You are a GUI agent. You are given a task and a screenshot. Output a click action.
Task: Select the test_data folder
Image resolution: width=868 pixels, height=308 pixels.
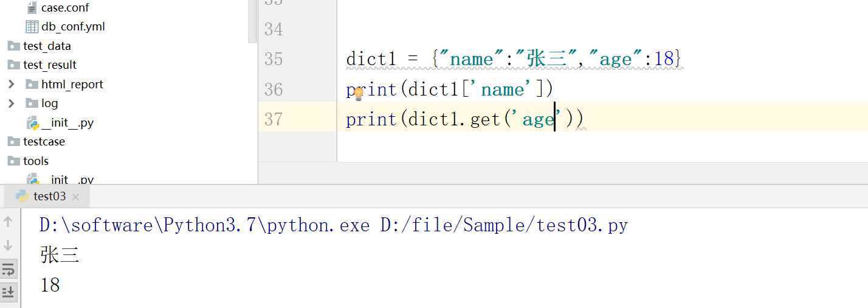(x=47, y=46)
